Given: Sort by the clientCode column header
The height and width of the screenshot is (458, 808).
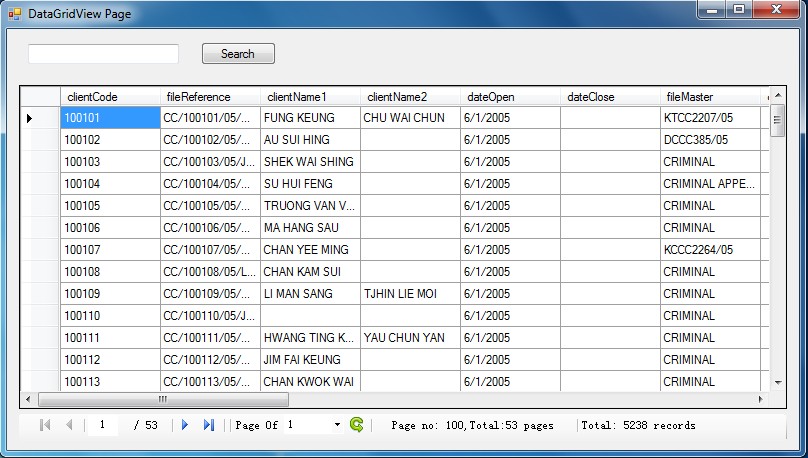Looking at the screenshot, I should 110,97.
